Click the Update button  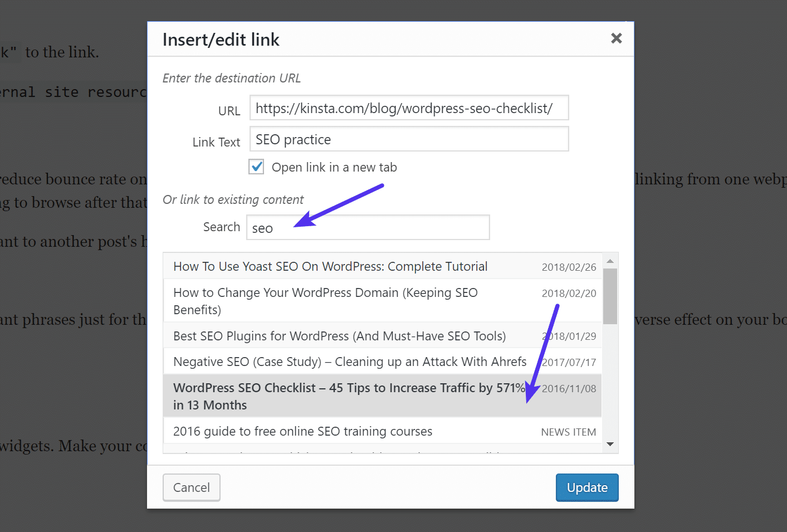pyautogui.click(x=586, y=487)
